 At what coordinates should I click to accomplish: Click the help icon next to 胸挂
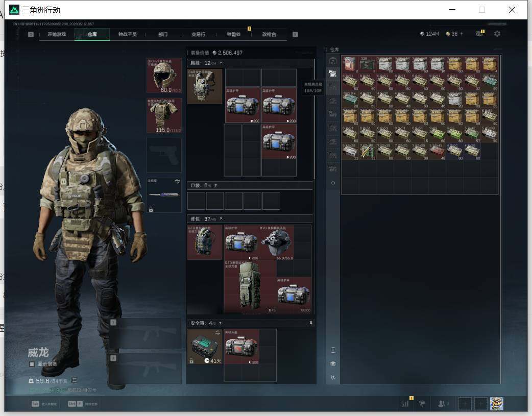(221, 63)
